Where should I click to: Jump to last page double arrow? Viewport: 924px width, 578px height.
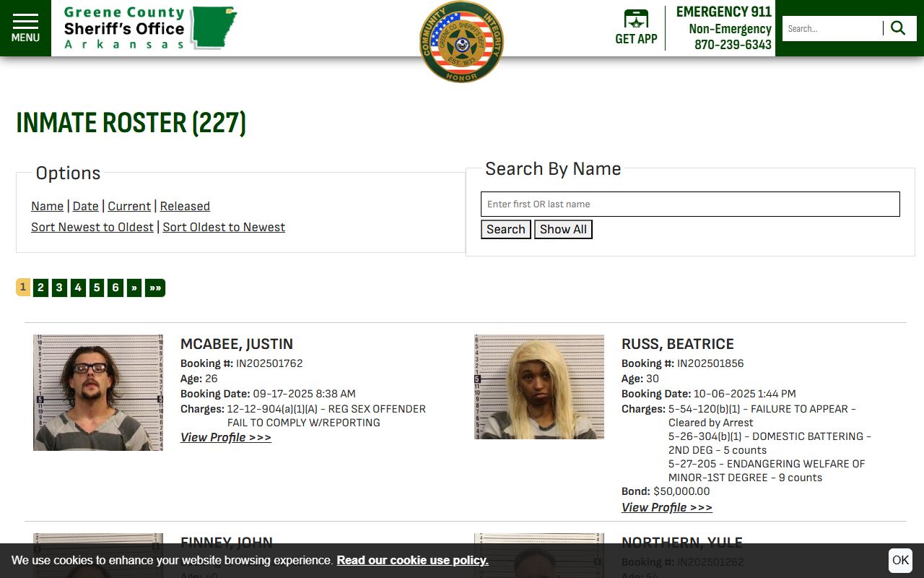[x=155, y=288]
